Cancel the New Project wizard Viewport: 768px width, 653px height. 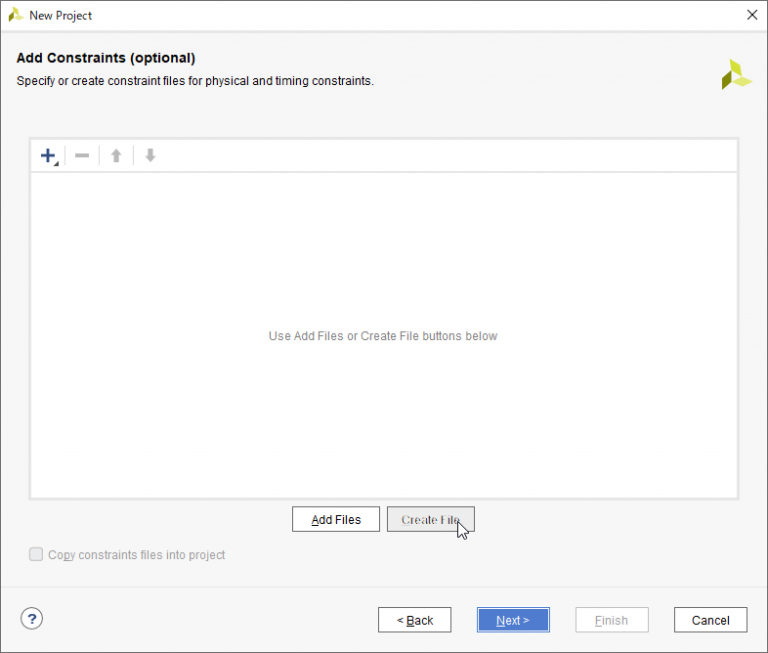coord(710,620)
